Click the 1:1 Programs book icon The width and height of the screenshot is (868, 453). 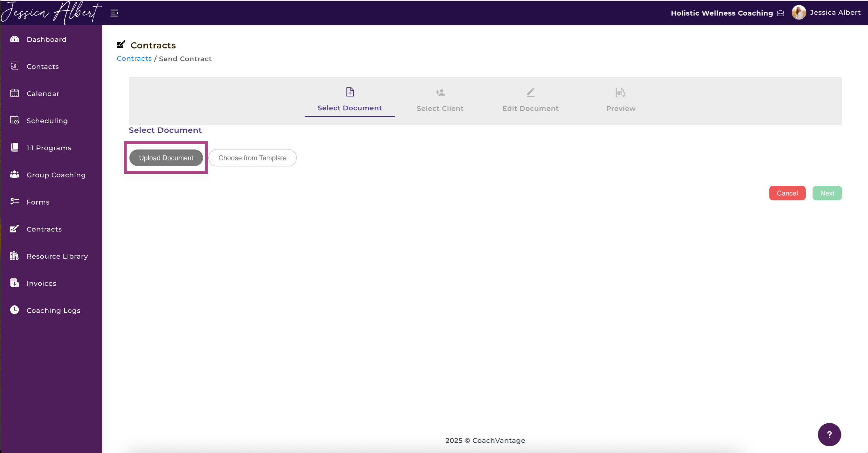coord(15,147)
